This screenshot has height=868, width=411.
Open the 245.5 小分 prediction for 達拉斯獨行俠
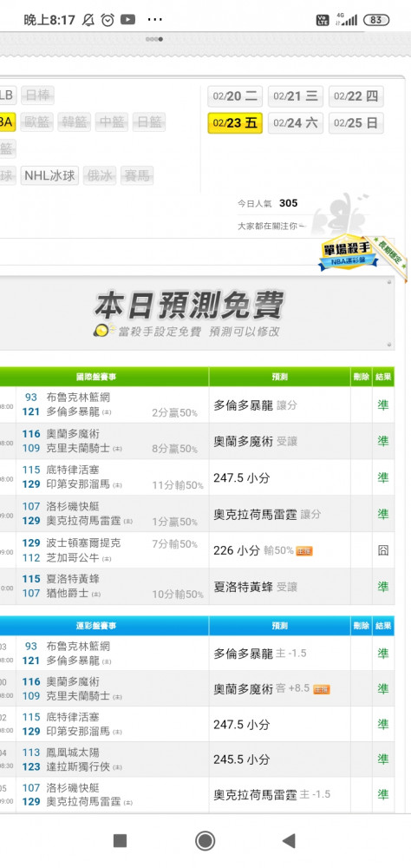pyautogui.click(x=242, y=760)
